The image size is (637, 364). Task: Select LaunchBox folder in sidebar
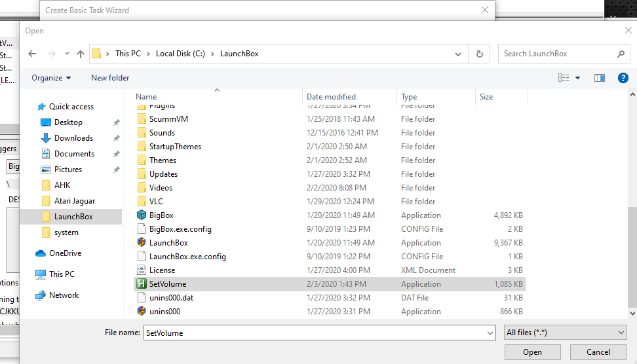73,217
